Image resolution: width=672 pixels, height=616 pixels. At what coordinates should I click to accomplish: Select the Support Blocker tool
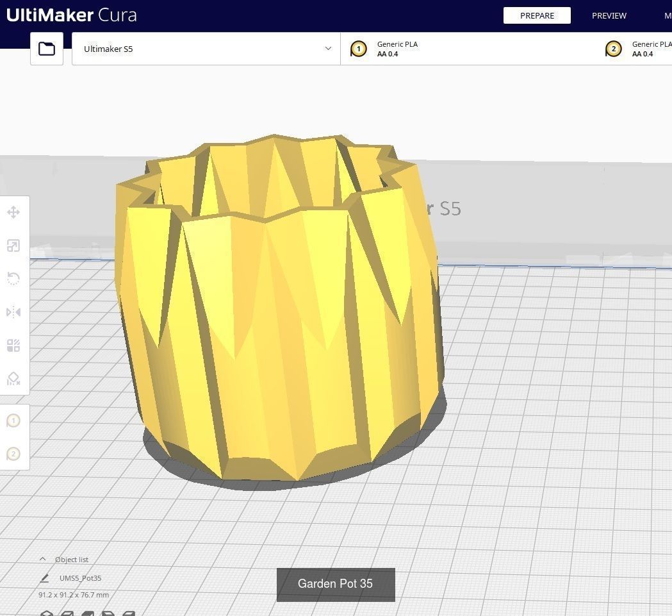click(13, 378)
